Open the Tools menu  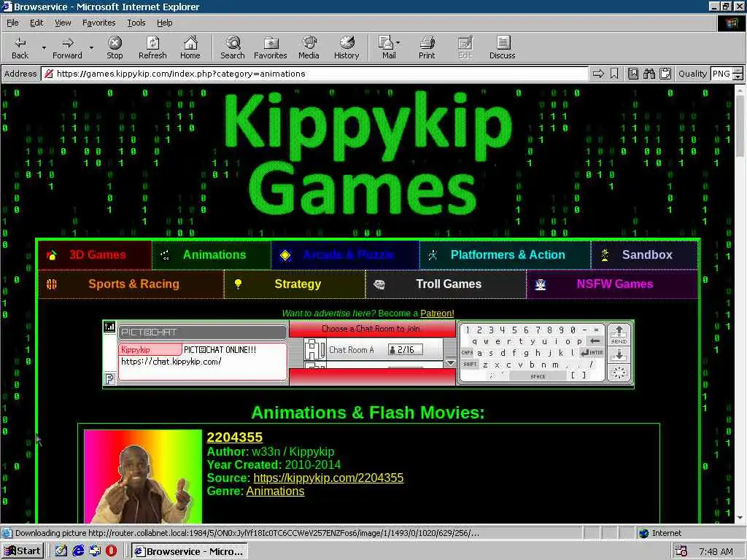click(136, 23)
